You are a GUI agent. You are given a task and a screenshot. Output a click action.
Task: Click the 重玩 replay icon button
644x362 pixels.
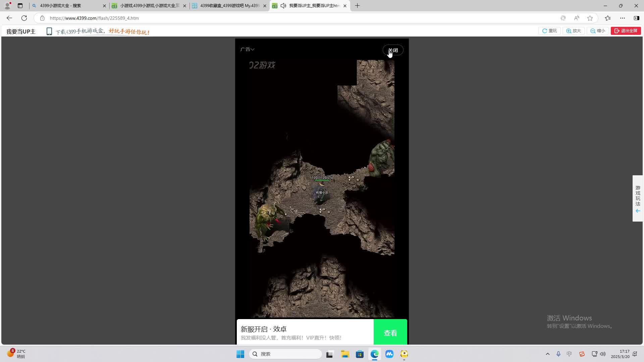click(549, 31)
